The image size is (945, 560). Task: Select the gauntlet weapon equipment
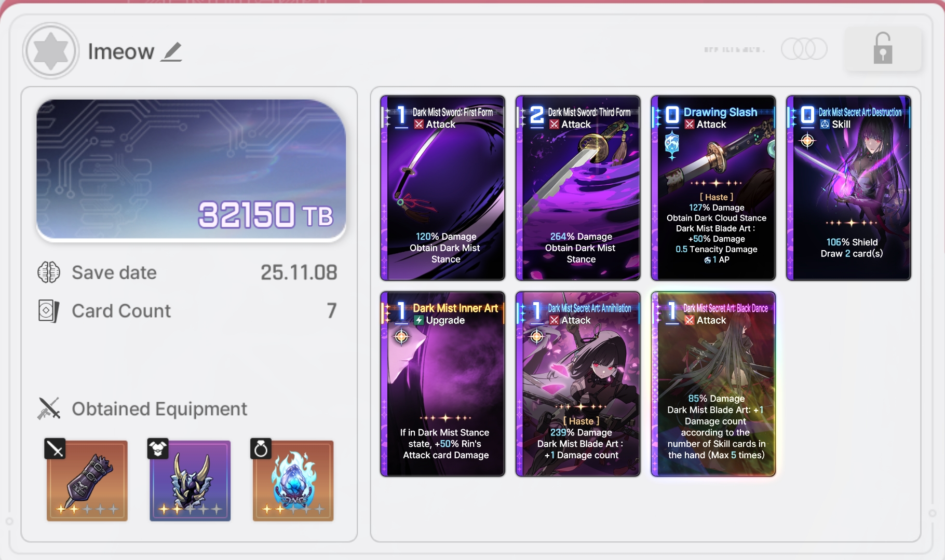87,480
